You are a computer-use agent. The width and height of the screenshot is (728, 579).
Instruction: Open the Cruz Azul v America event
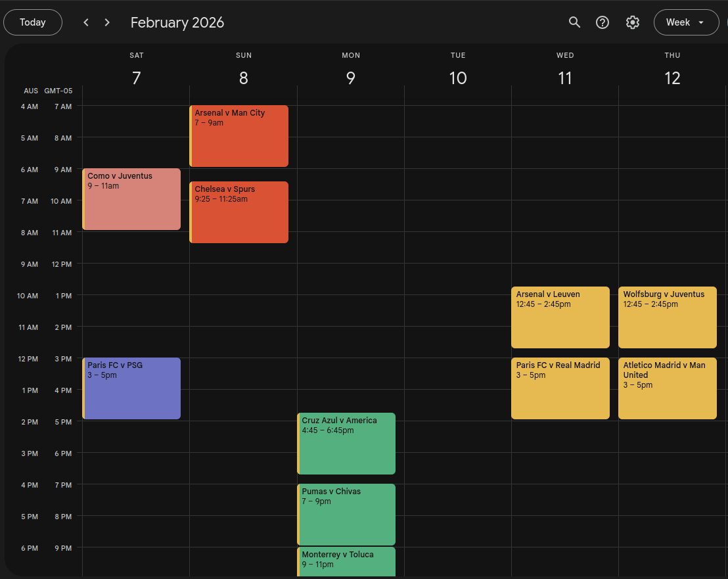346,442
